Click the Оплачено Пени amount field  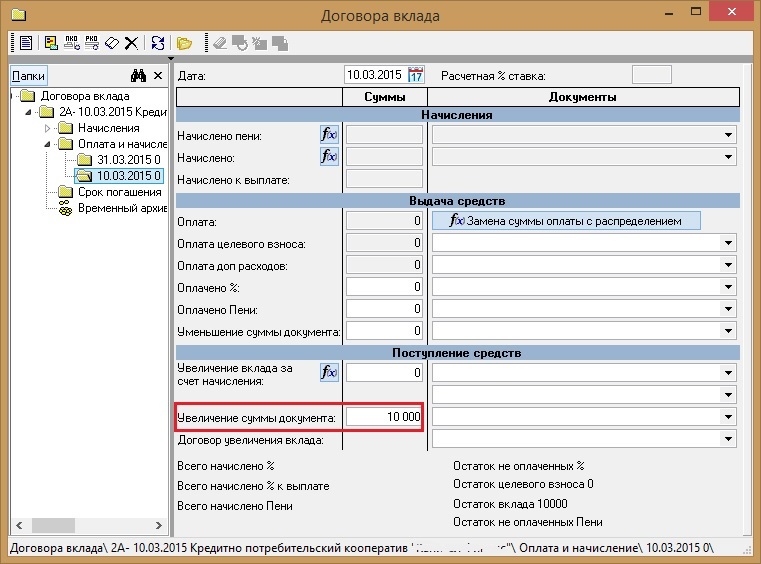384,309
